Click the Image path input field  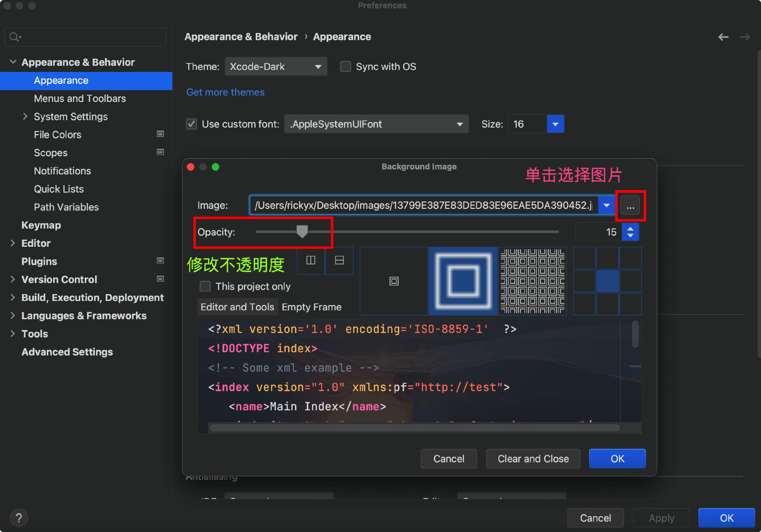[424, 205]
